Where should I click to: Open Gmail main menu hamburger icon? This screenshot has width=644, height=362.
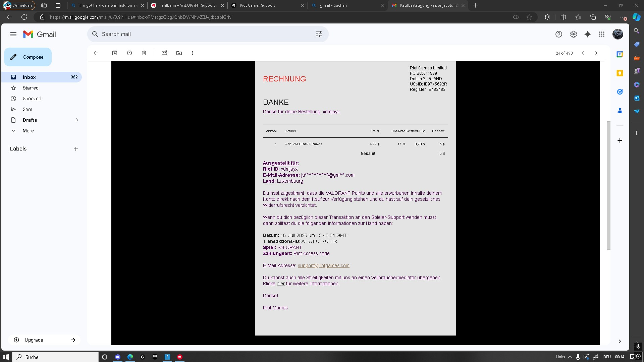[x=13, y=34]
